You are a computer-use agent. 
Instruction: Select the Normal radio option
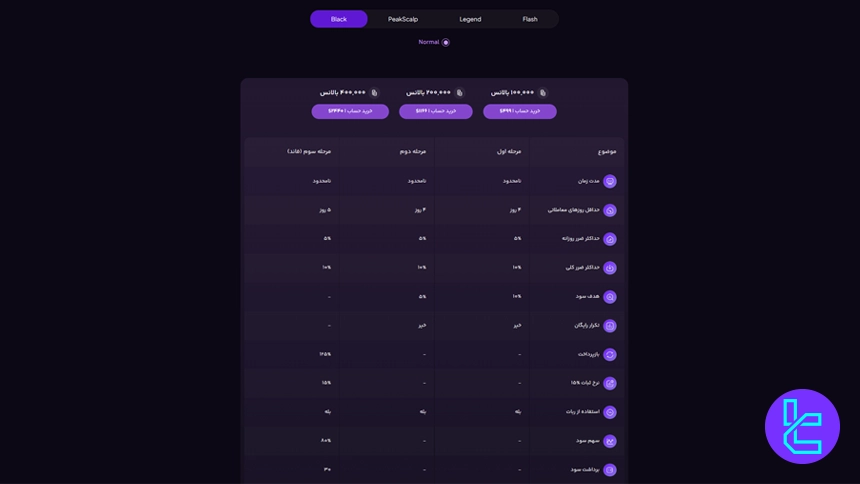point(446,42)
